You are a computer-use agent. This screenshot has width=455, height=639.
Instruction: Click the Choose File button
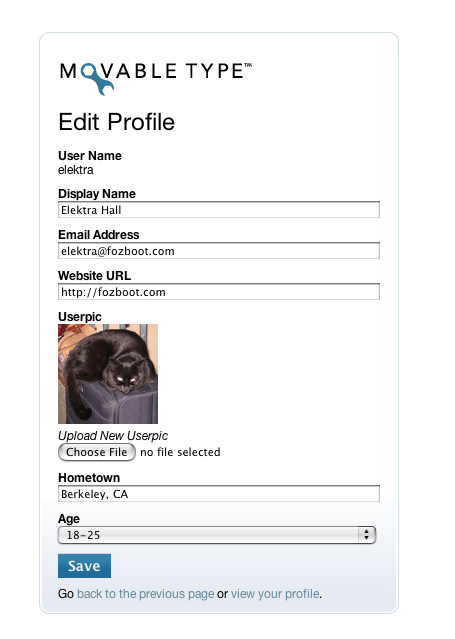(x=97, y=452)
